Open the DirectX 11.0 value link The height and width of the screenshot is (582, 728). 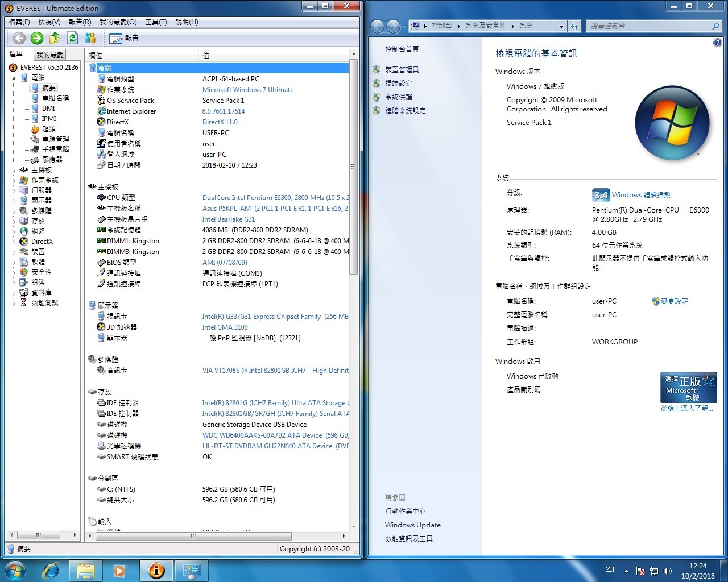point(220,122)
